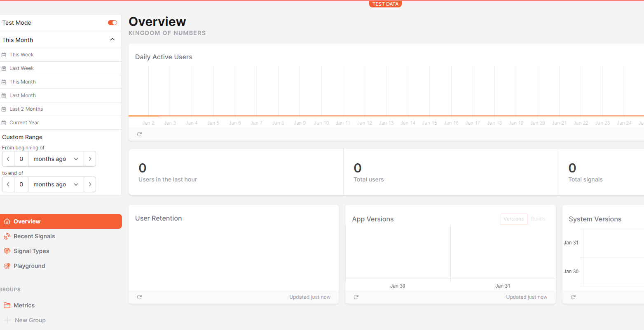Open Playground in the sidebar

(61, 266)
